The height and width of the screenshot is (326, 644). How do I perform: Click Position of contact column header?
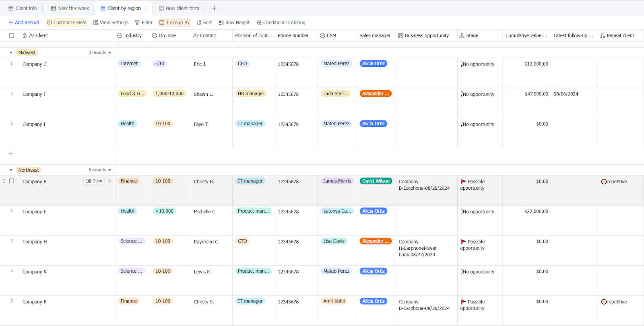[254, 35]
